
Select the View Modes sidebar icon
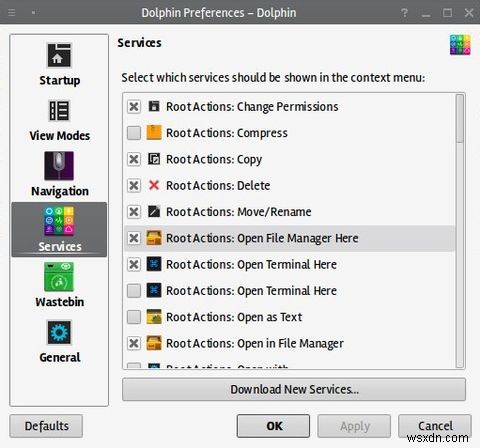[59, 110]
